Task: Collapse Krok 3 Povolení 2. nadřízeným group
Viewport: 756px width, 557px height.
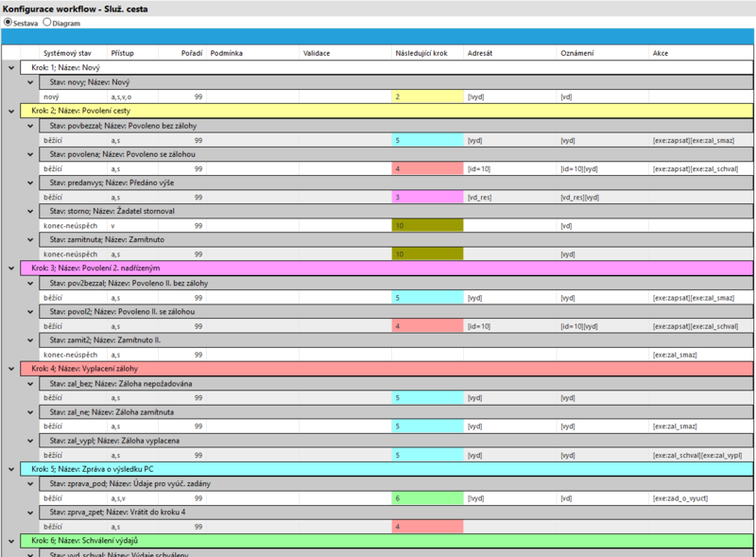Action: coord(11,268)
